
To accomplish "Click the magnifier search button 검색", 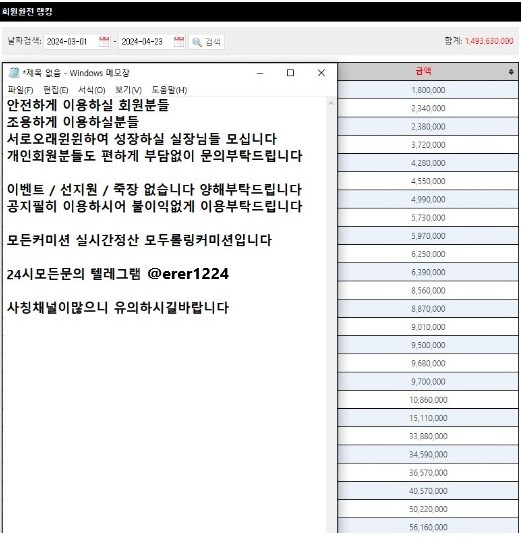I will pos(206,42).
